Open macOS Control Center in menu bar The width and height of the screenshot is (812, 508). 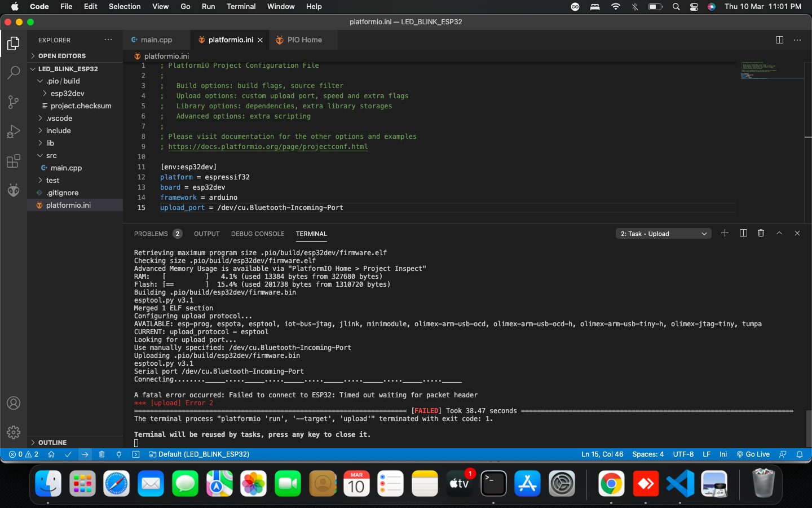point(694,7)
